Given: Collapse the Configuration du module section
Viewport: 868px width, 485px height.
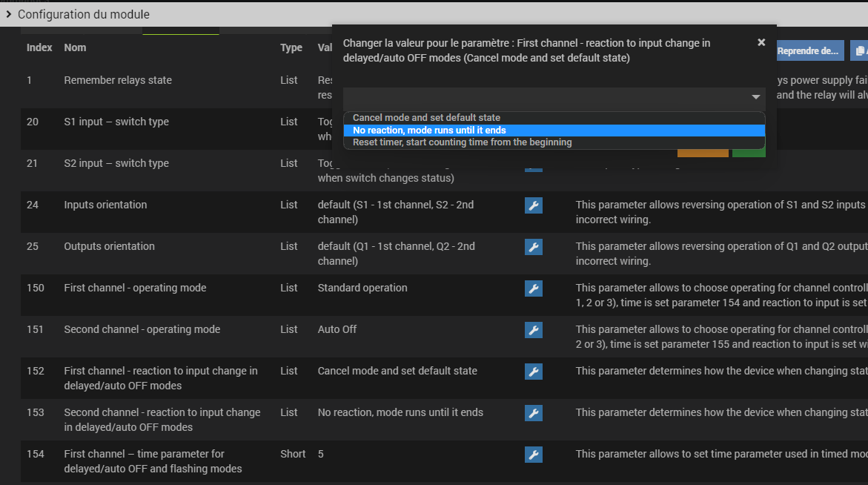Looking at the screenshot, I should coord(8,14).
